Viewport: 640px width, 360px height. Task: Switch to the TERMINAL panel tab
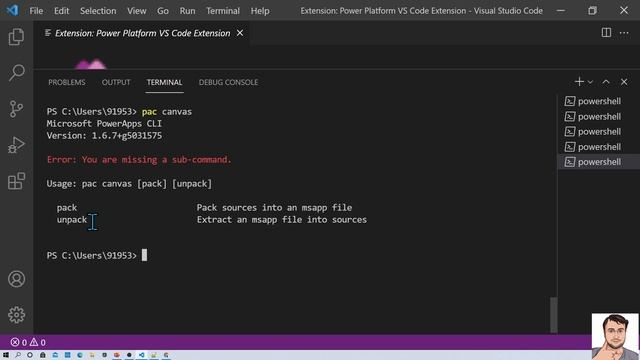coord(164,82)
